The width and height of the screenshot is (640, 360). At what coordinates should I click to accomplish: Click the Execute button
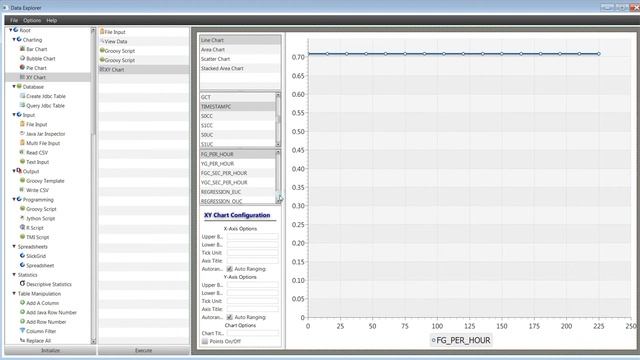pos(144,350)
